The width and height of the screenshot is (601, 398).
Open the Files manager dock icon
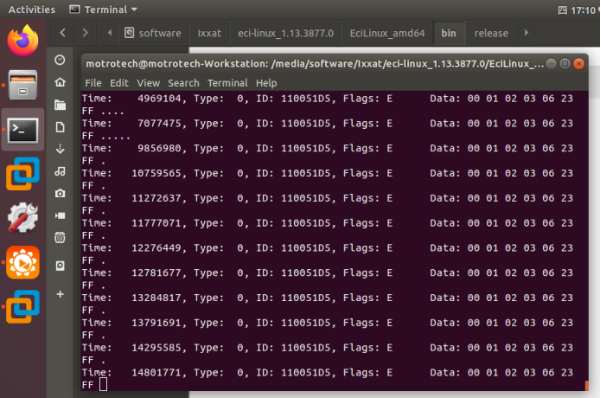23,85
